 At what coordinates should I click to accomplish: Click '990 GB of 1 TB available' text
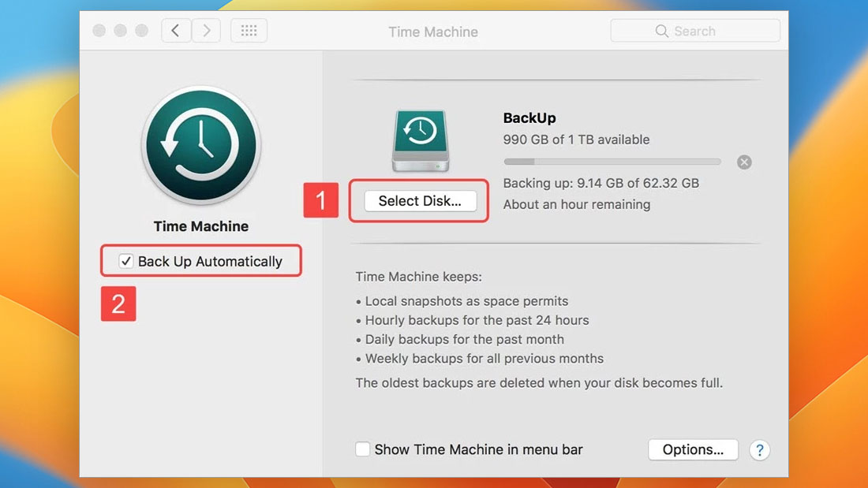tap(576, 140)
